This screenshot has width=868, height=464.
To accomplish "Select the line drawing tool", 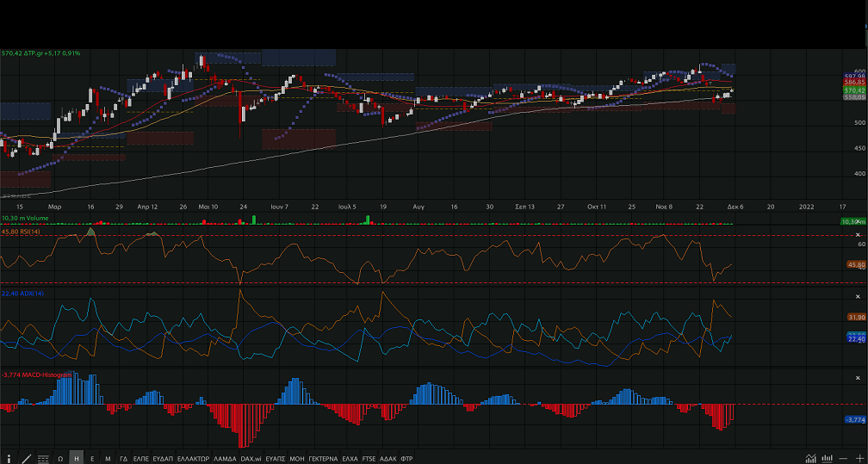I will (x=27, y=458).
